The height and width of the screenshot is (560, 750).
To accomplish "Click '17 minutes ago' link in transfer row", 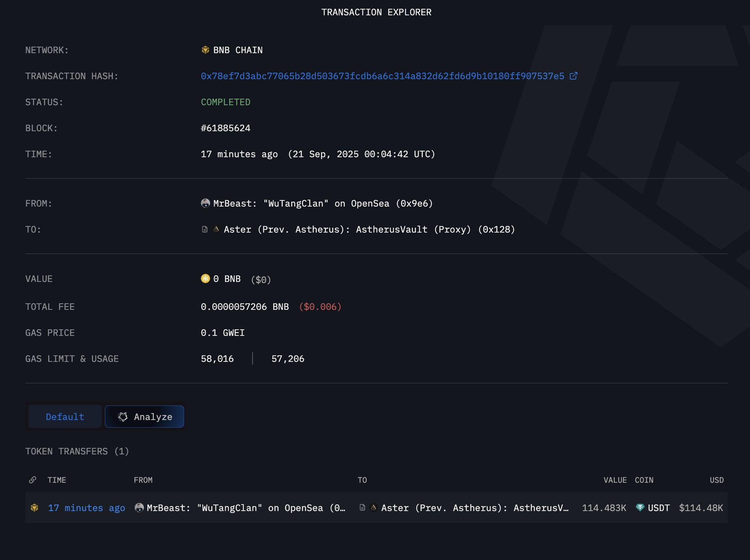I will point(86,508).
